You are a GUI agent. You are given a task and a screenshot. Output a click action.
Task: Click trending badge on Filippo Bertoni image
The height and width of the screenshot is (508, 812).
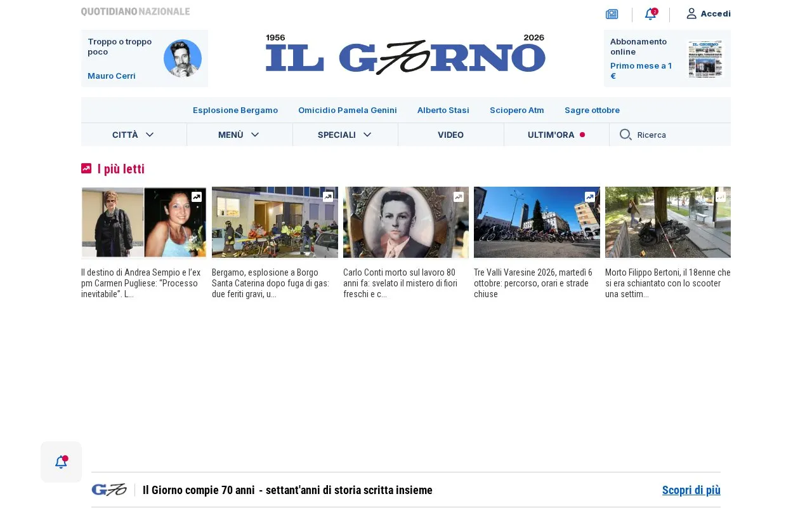pyautogui.click(x=721, y=197)
